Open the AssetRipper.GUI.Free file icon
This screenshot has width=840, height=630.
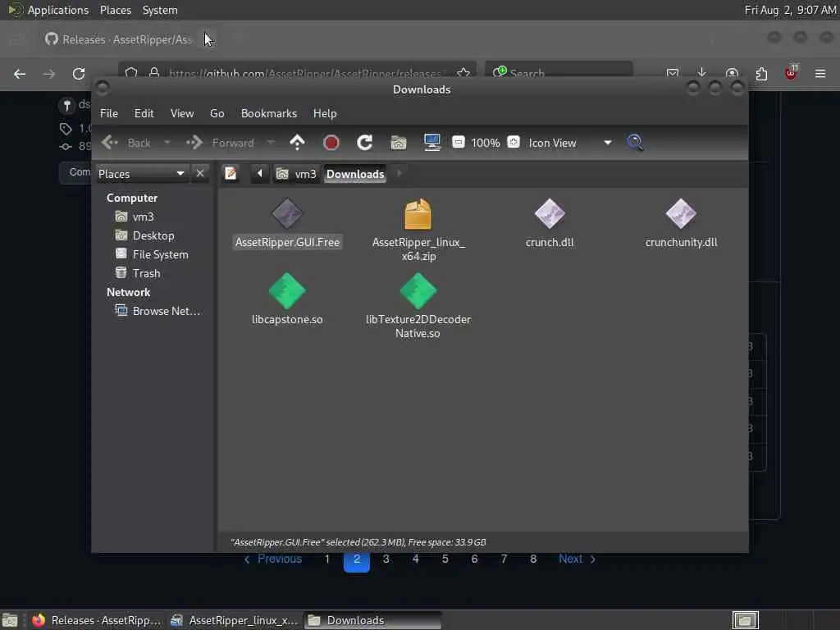pos(287,214)
